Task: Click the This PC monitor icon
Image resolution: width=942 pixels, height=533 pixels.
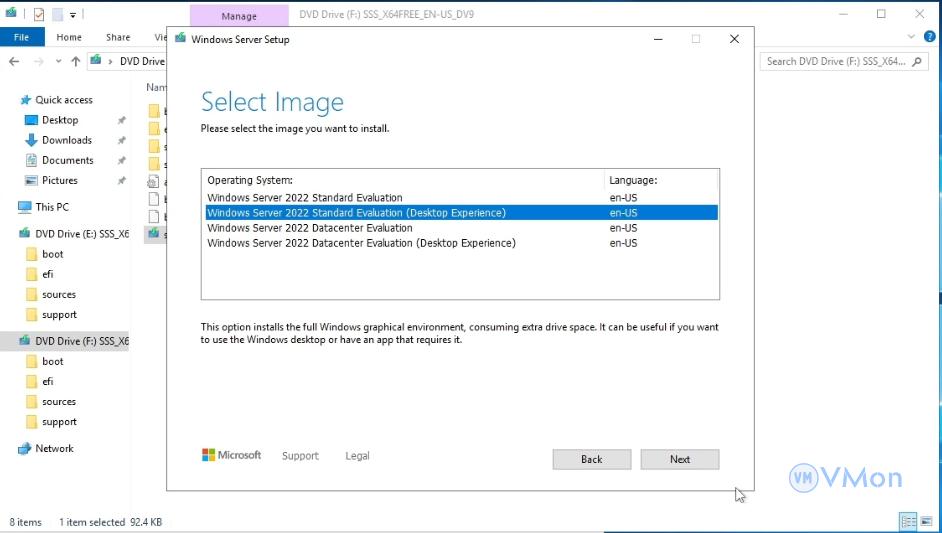Action: (25, 207)
